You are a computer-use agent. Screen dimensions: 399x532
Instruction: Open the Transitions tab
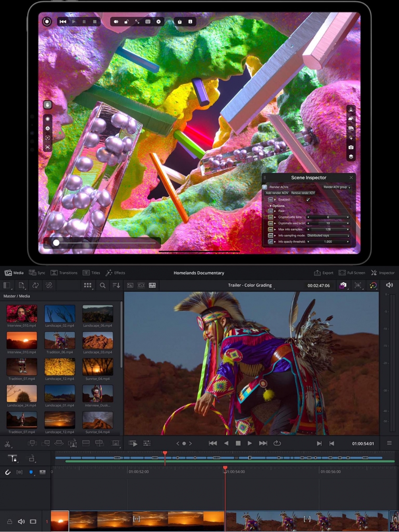64,273
